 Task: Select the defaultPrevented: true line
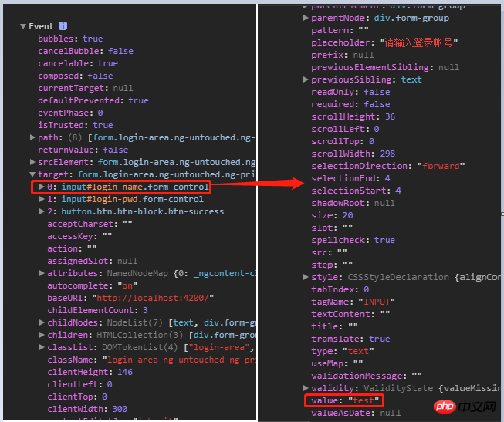coord(93,100)
